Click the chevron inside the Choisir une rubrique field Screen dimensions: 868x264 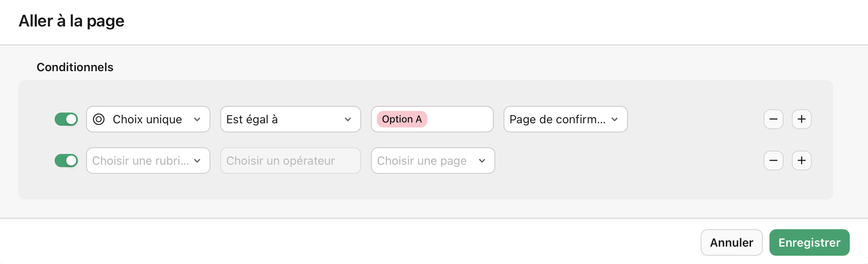point(198,161)
